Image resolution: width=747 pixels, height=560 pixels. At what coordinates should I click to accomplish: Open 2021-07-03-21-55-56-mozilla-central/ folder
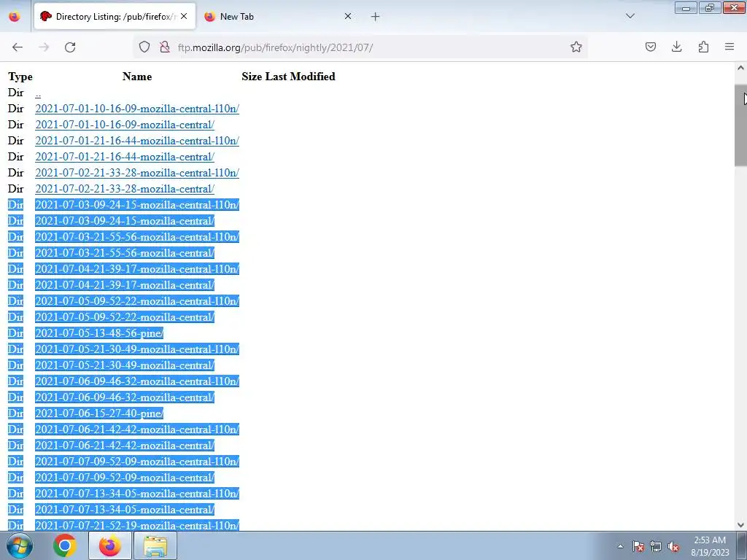124,253
